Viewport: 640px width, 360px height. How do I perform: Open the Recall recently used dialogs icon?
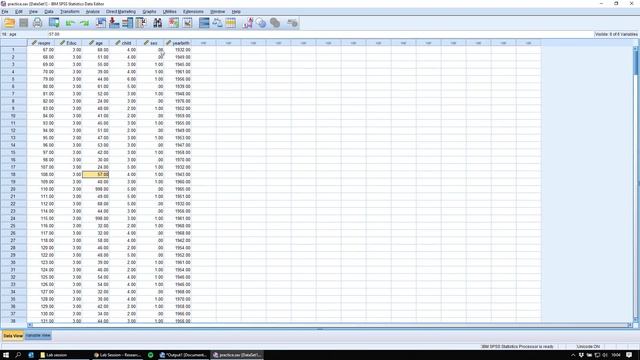pyautogui.click(x=54, y=23)
